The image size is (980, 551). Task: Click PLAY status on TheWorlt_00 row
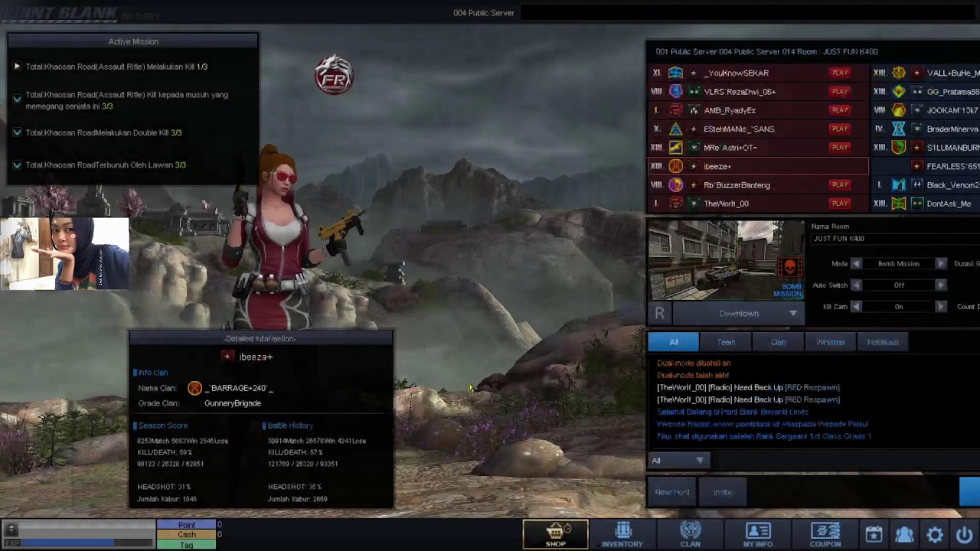[x=840, y=204]
